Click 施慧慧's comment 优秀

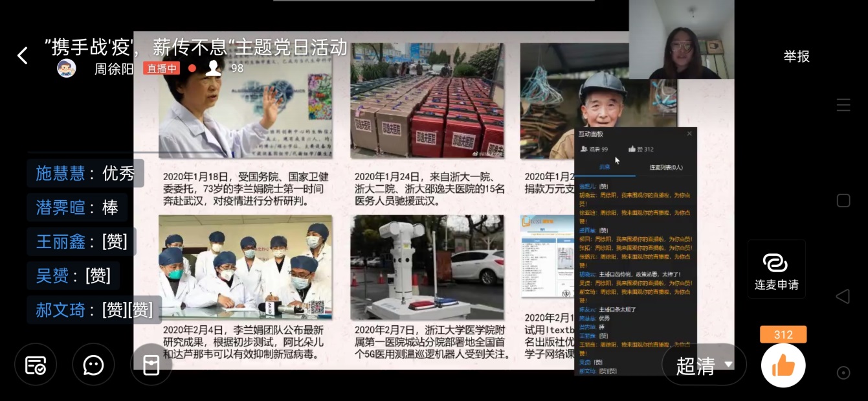click(x=85, y=174)
